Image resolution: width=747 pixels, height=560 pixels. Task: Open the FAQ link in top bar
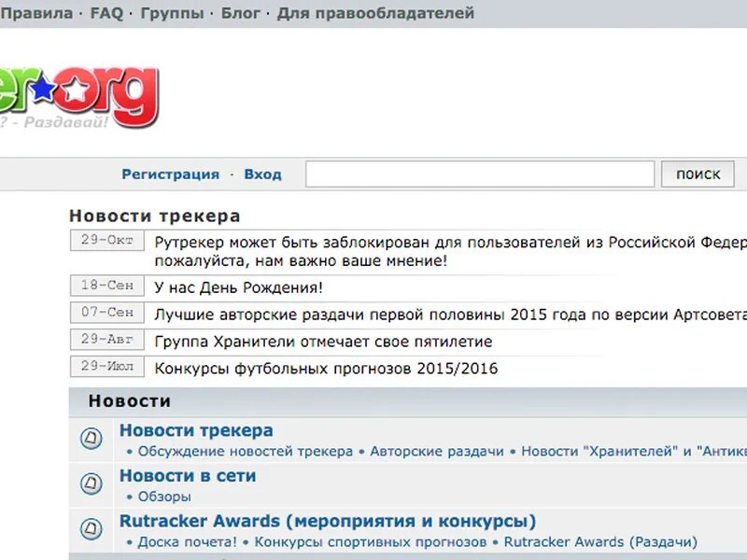[x=106, y=13]
